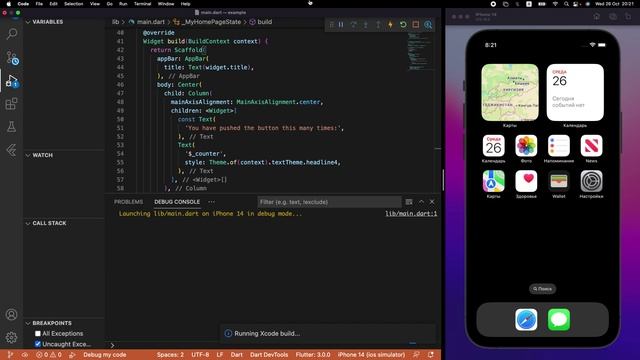Click Home button in Simulator toolbar

click(x=597, y=16)
